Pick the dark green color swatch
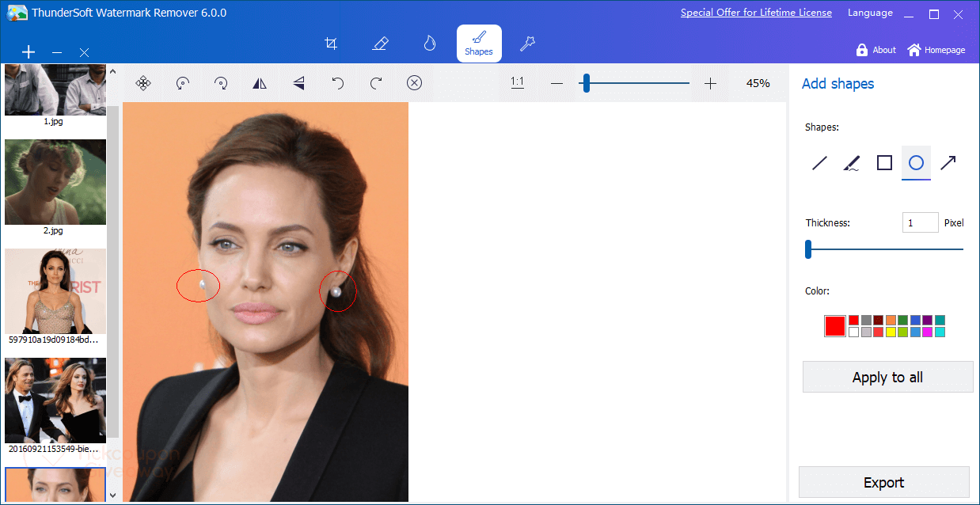Viewport: 980px width, 505px height. pos(902,321)
